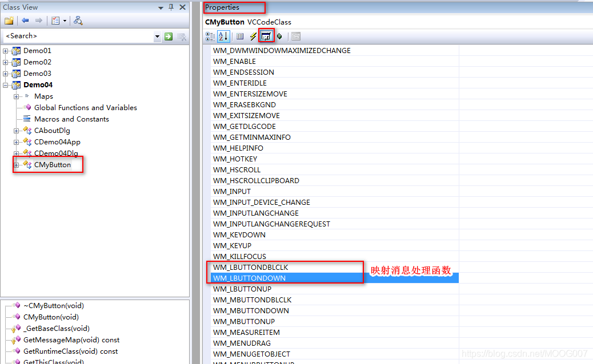Image resolution: width=593 pixels, height=364 pixels.
Task: Expand the CDemo04App class node
Action: (x=16, y=143)
